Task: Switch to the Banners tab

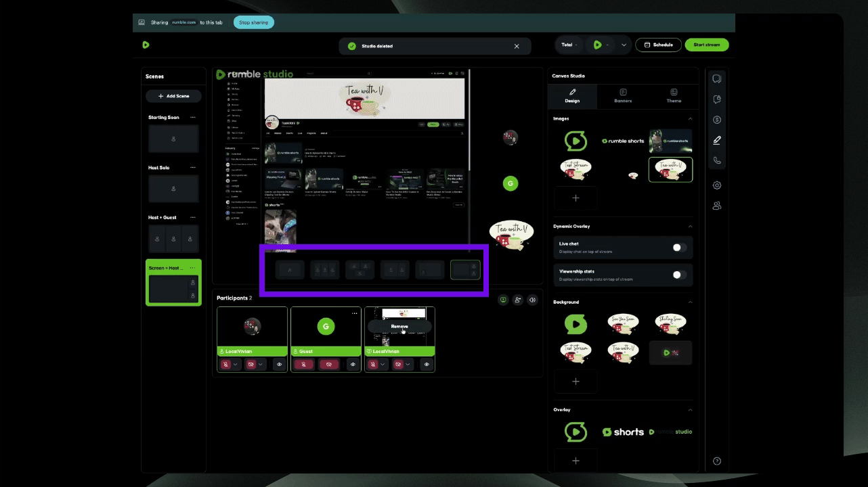Action: (623, 95)
